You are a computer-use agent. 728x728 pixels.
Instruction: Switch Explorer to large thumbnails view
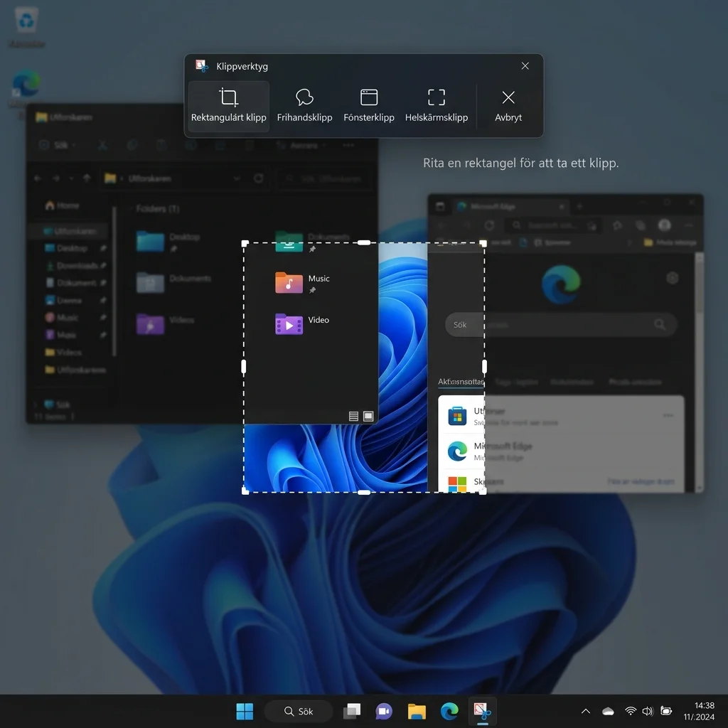tap(368, 416)
